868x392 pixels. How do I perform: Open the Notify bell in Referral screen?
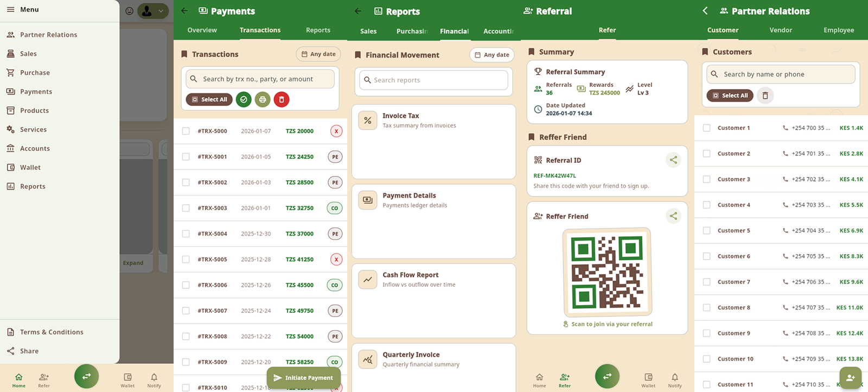(674, 380)
